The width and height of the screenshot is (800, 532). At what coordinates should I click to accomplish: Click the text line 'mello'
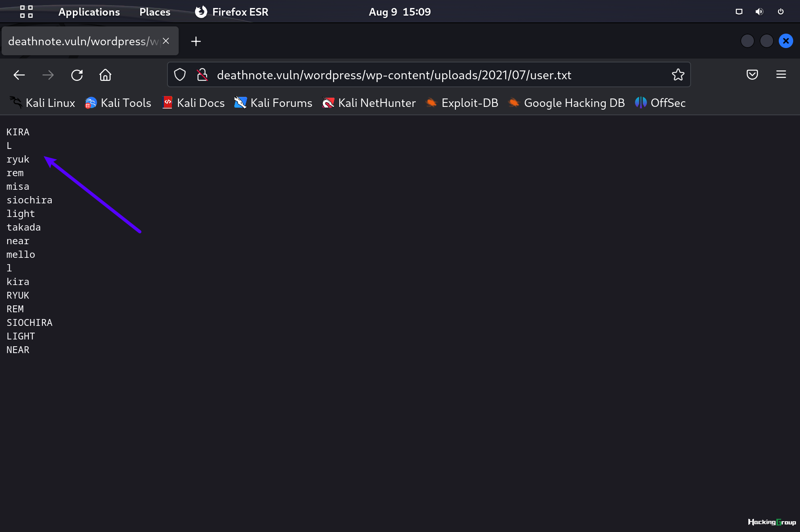point(21,255)
